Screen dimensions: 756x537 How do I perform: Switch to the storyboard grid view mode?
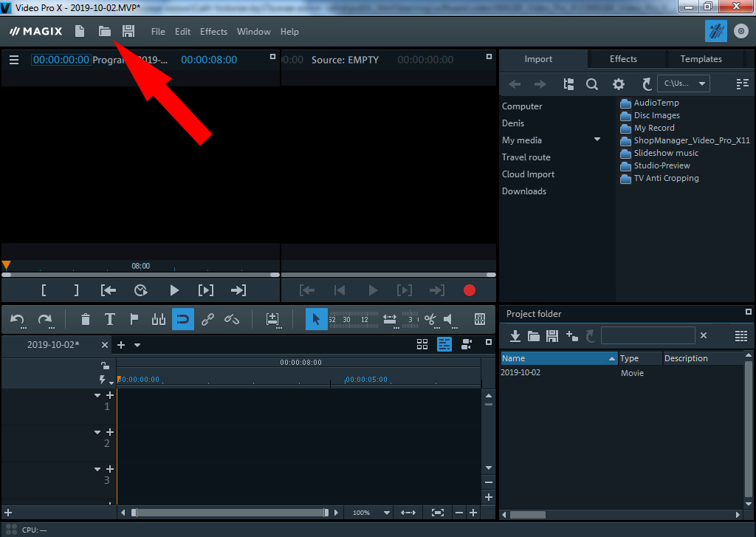pos(422,344)
